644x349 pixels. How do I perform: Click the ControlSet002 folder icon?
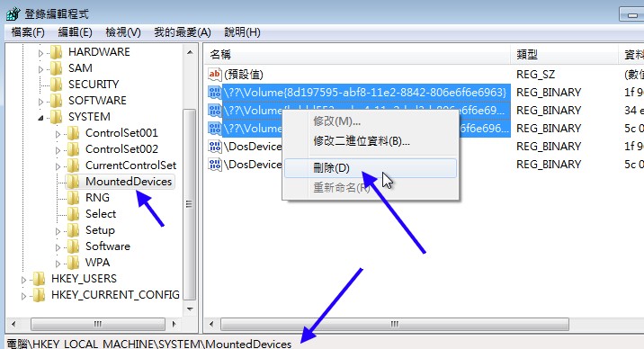click(73, 149)
